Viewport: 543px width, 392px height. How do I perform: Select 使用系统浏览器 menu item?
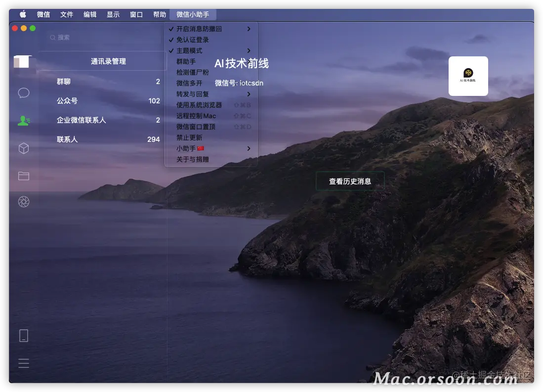click(x=210, y=105)
